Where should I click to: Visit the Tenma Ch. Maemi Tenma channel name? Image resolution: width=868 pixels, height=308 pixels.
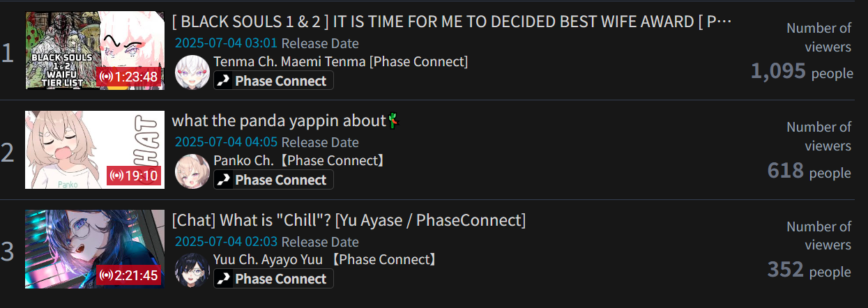(340, 61)
